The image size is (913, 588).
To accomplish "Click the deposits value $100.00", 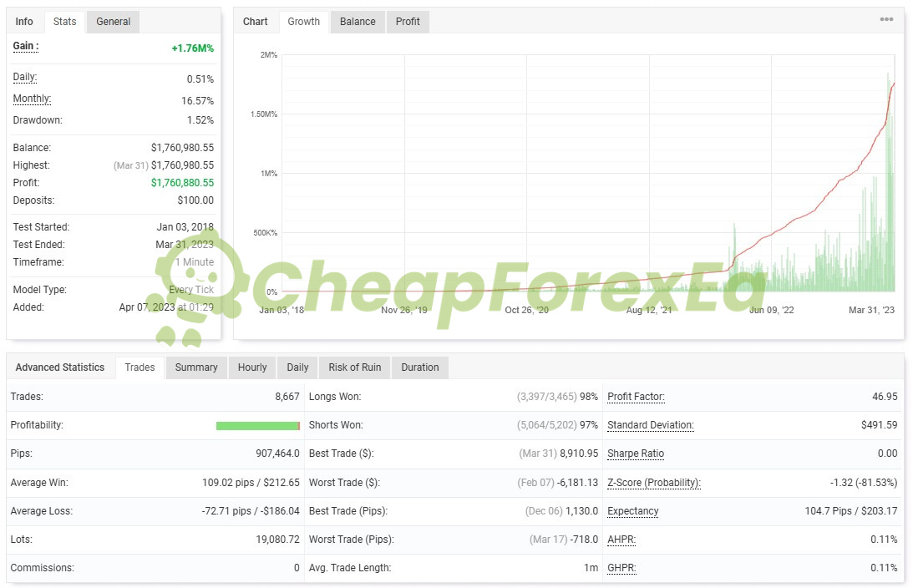I will pyautogui.click(x=195, y=200).
